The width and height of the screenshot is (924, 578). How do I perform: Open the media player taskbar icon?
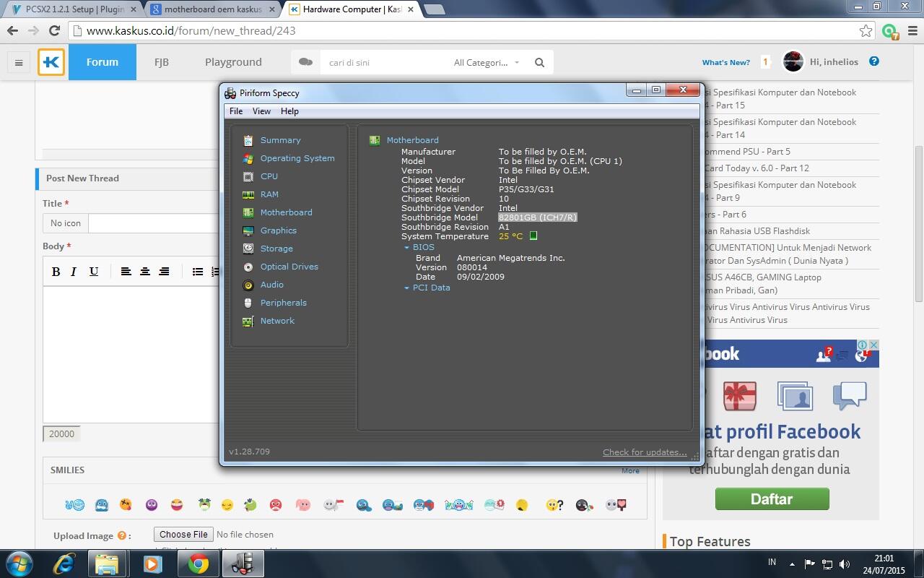152,564
